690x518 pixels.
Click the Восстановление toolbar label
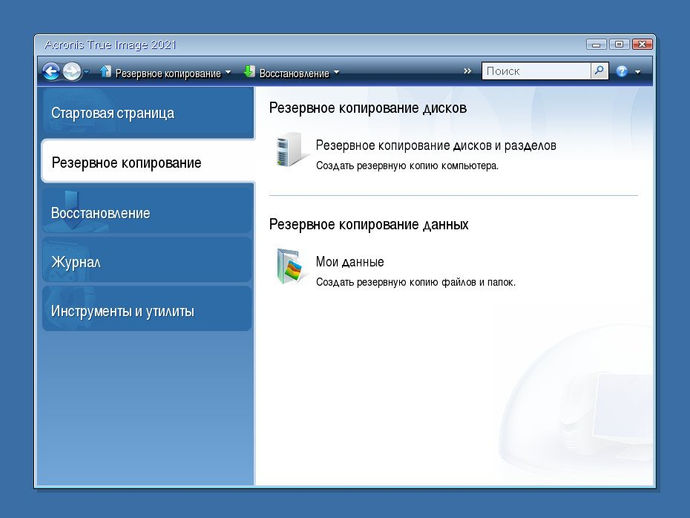click(294, 73)
